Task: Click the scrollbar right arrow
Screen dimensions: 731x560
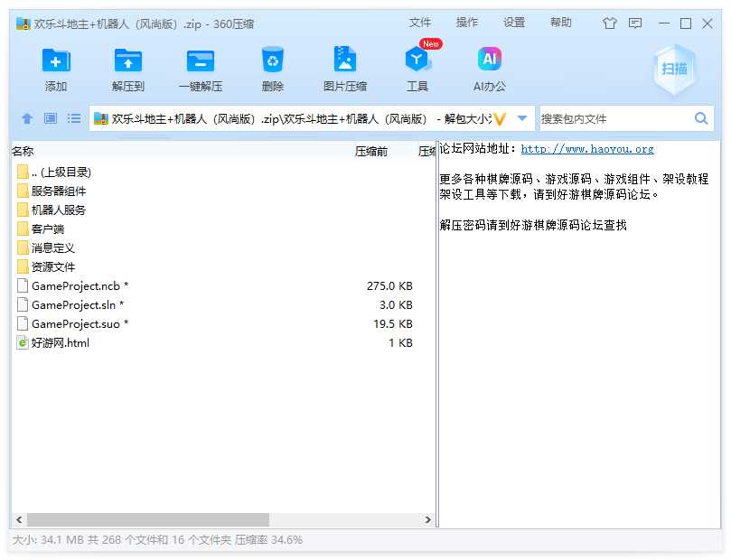Action: (427, 519)
